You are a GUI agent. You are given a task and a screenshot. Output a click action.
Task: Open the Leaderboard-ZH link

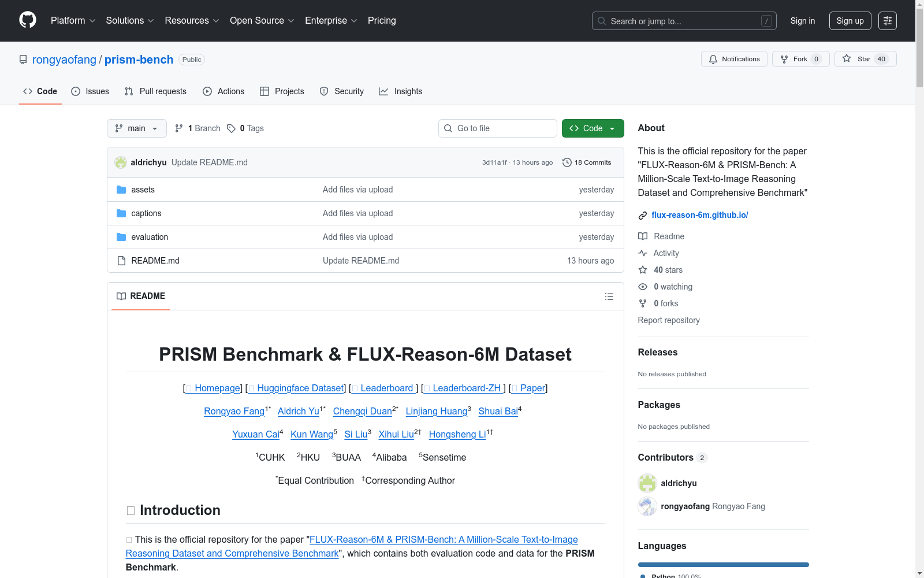[464, 388]
